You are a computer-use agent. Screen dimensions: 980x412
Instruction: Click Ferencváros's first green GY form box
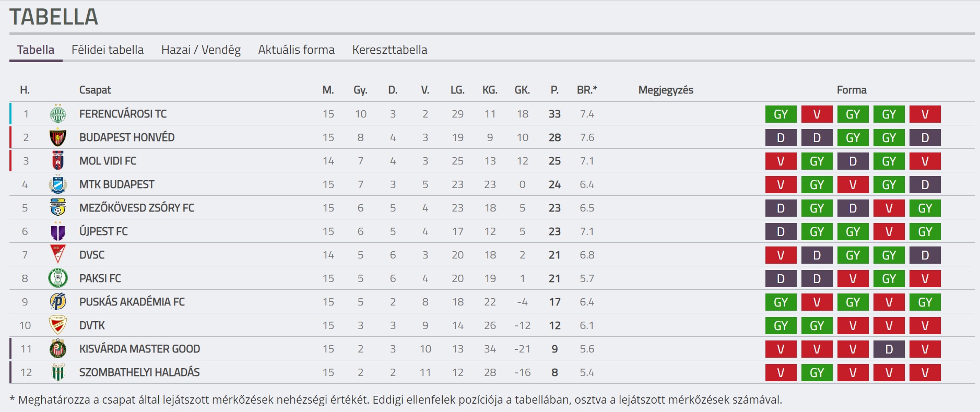tap(781, 114)
